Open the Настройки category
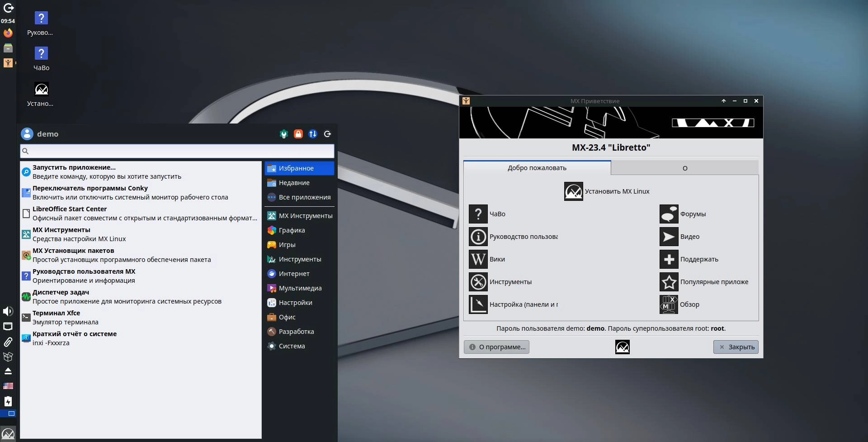 pos(299,303)
